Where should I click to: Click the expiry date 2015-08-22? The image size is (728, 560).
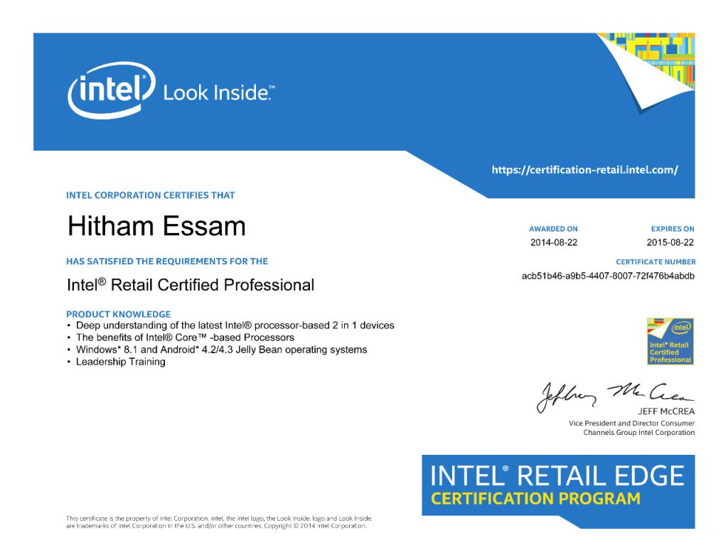[670, 242]
